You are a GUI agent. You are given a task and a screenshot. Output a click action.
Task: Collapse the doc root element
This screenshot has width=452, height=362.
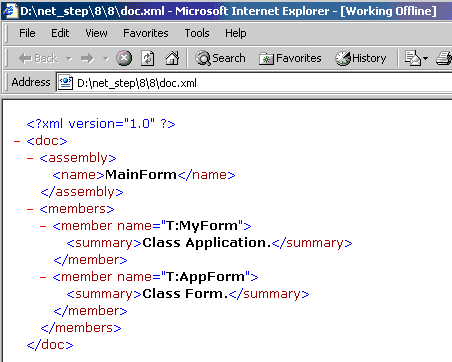pos(17,141)
